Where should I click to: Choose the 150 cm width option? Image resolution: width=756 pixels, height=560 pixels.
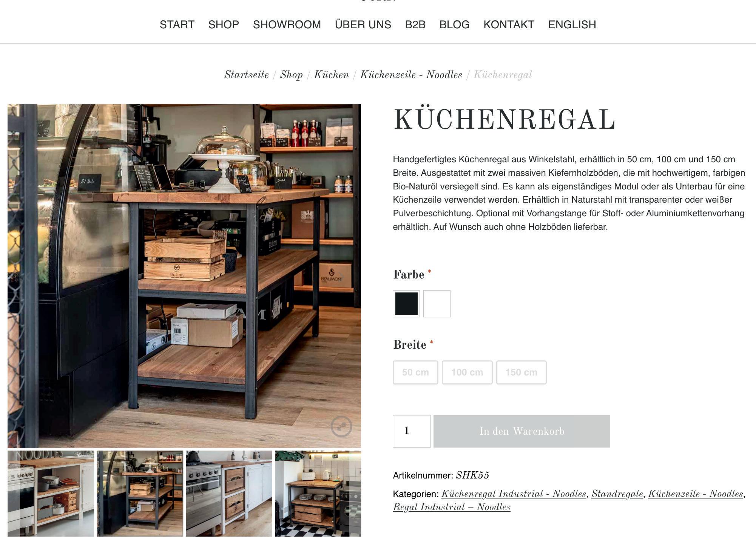[x=521, y=372]
